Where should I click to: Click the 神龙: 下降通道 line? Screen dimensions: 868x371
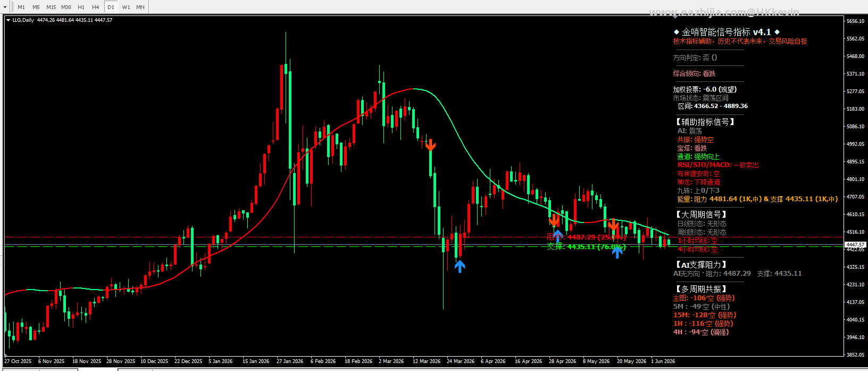[x=698, y=182]
